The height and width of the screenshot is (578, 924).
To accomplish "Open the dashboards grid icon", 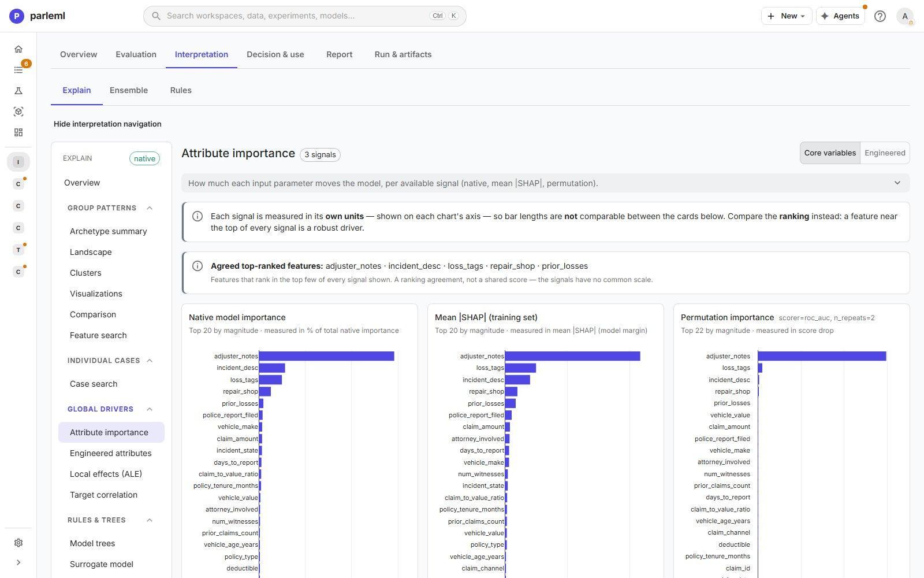I will click(x=18, y=132).
